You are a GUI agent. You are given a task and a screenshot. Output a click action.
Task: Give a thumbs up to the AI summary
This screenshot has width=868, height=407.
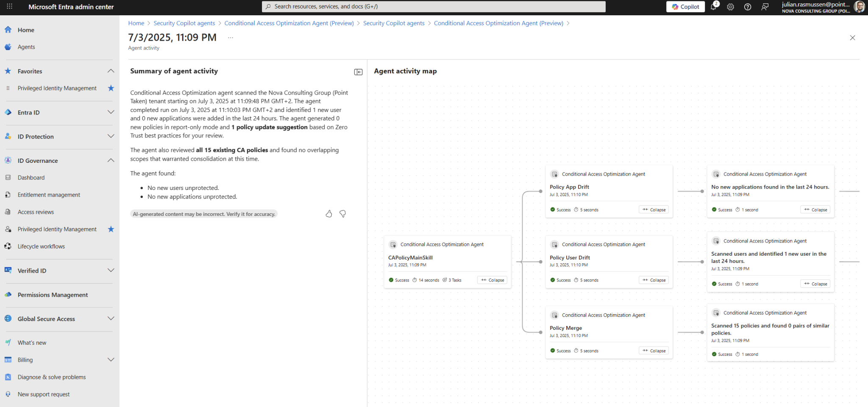pyautogui.click(x=329, y=214)
